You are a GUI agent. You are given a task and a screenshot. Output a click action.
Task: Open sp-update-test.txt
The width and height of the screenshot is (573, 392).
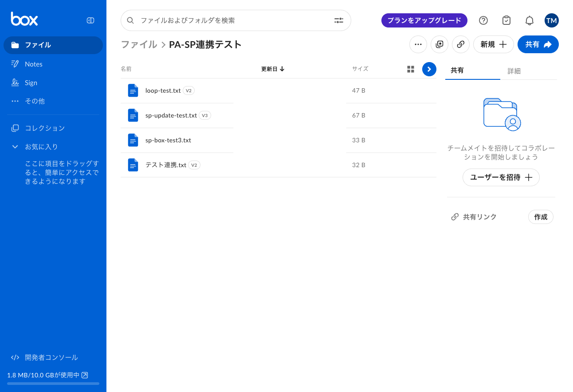point(171,115)
